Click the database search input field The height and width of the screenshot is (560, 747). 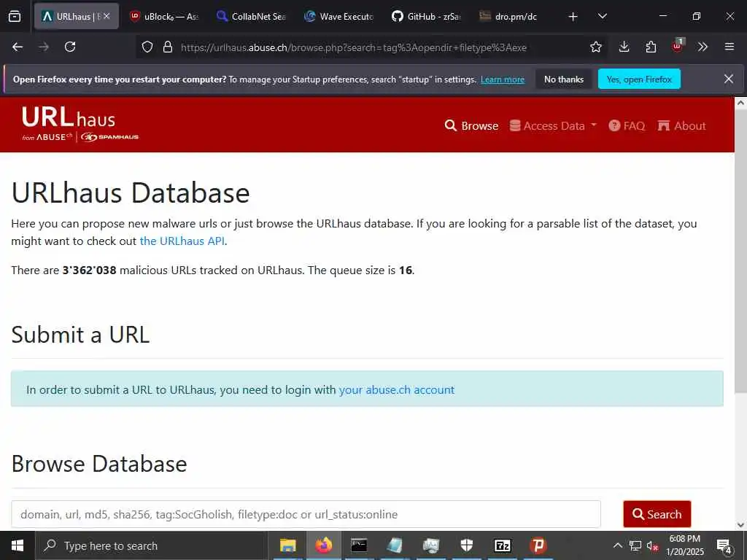point(306,514)
